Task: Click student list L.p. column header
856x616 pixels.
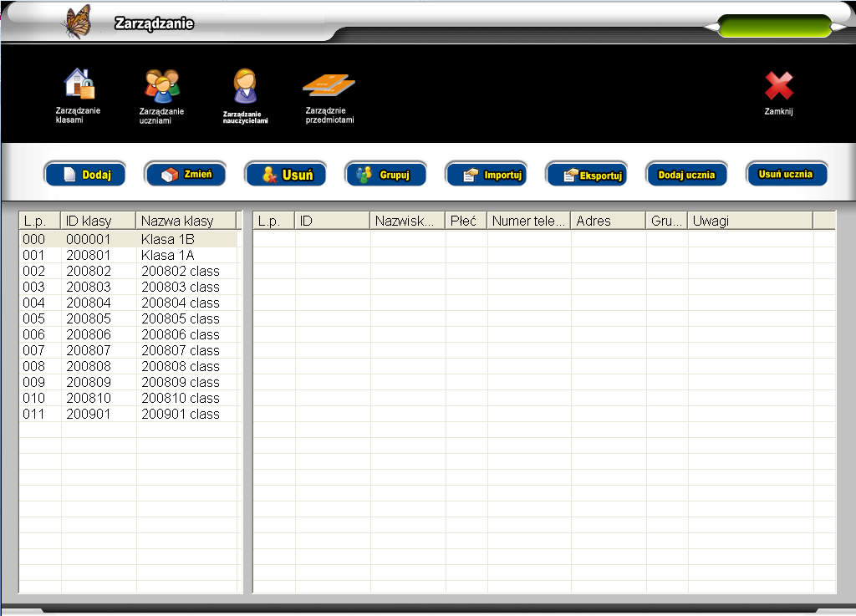Action: tap(273, 221)
